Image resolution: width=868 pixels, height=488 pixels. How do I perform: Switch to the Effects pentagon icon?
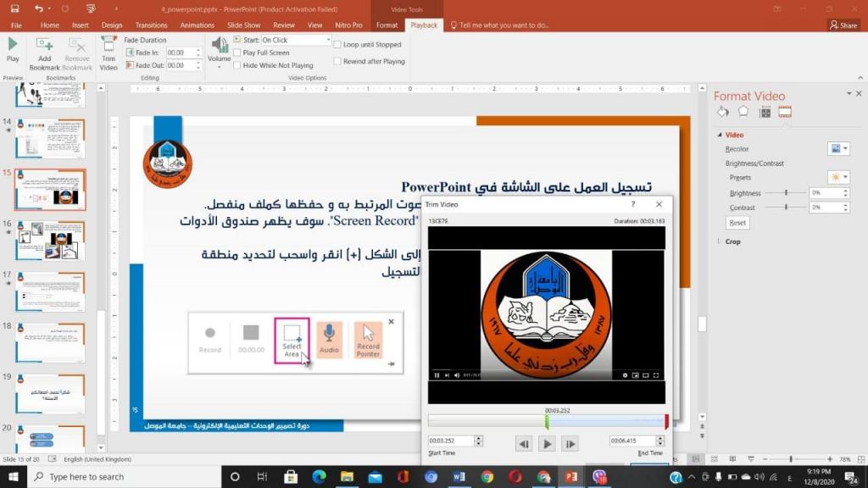[743, 112]
